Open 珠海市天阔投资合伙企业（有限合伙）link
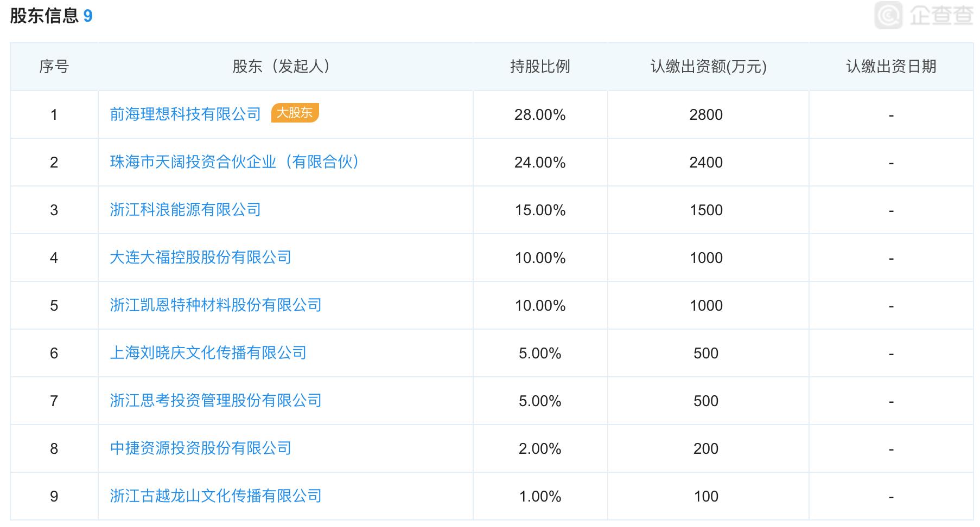980x527 pixels. (x=236, y=162)
